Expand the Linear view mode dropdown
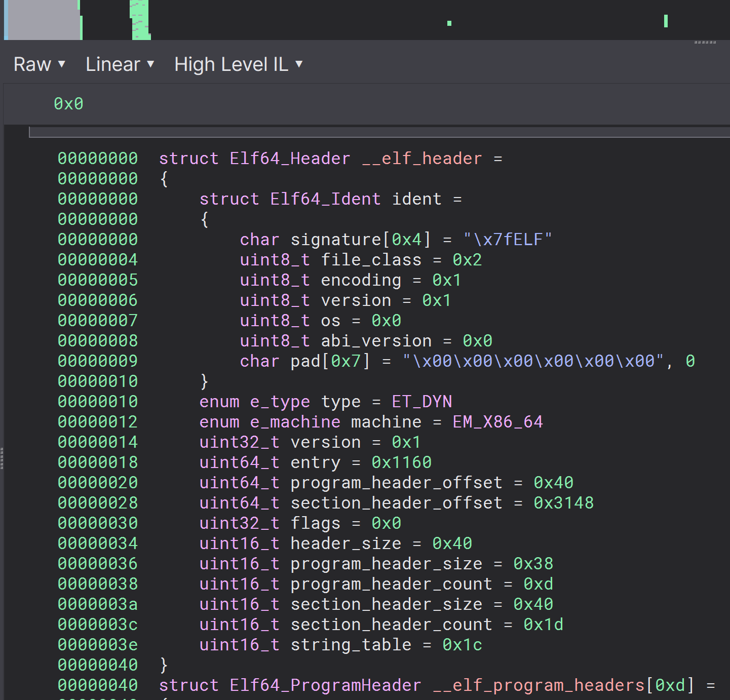The image size is (730, 700). pyautogui.click(x=120, y=64)
